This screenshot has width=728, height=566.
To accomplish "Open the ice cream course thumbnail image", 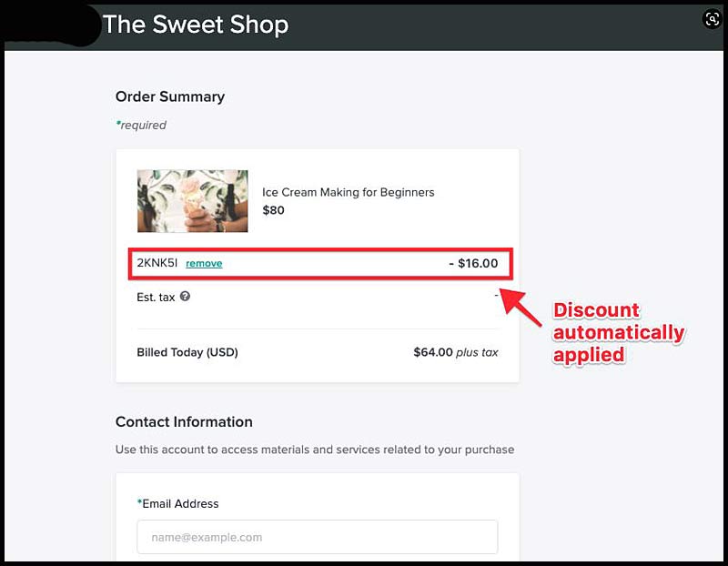I will (x=192, y=201).
